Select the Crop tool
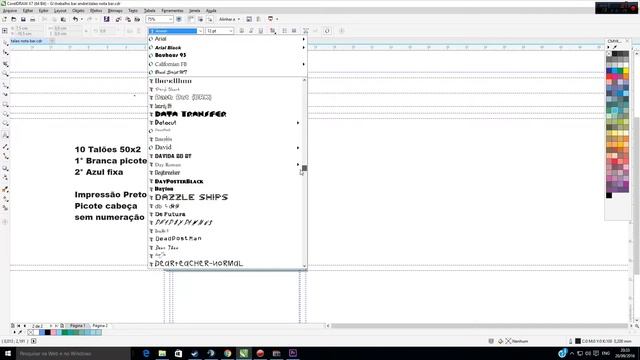This screenshot has height=360, width=640. click(x=5, y=64)
